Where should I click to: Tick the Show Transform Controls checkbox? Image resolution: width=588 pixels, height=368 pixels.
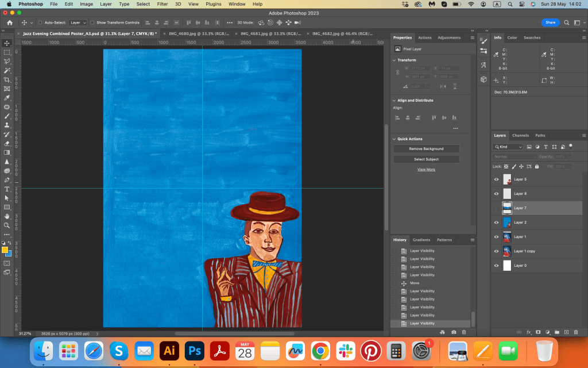(x=93, y=23)
